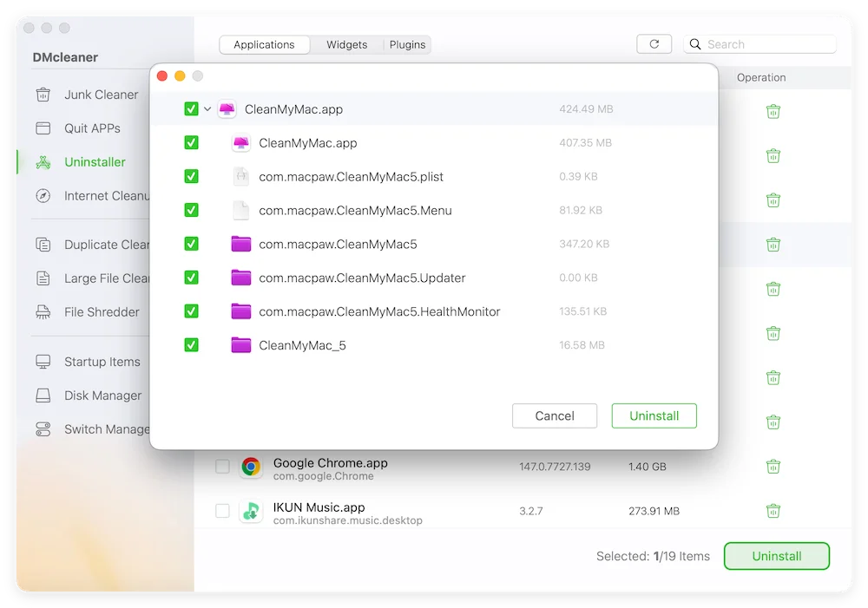Click the Selected 1/19 Items status text

[654, 556]
